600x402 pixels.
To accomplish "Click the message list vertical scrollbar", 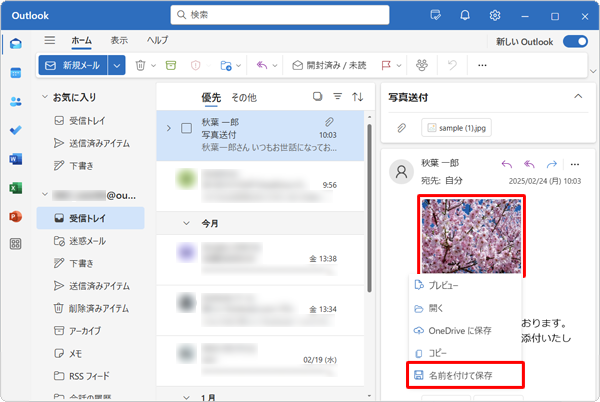I will click(x=369, y=208).
